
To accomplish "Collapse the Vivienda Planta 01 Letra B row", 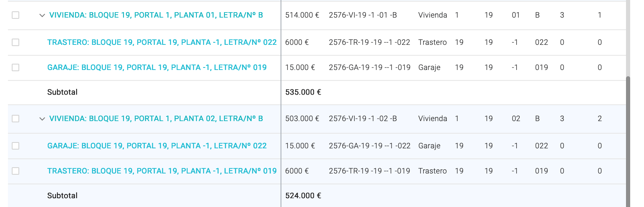I will click(x=42, y=15).
